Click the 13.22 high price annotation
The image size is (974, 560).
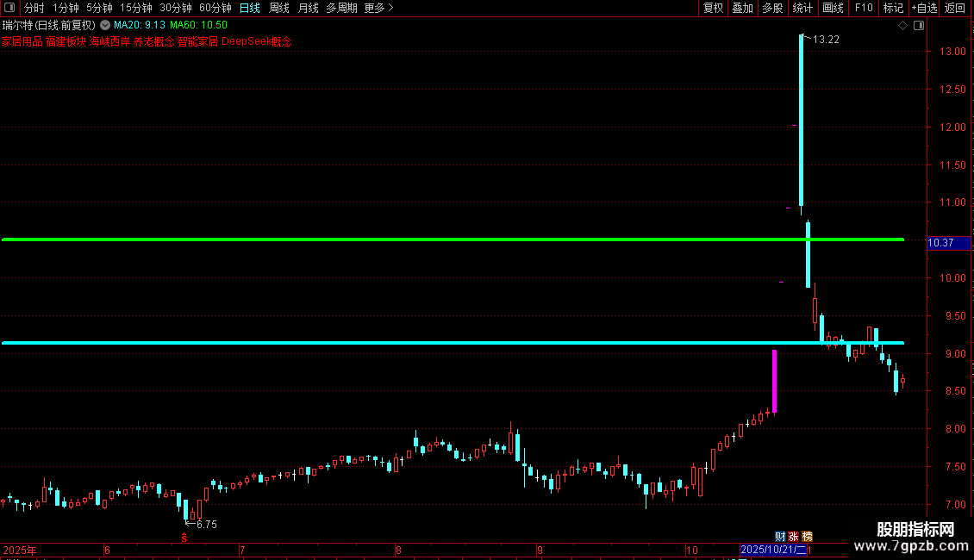pyautogui.click(x=826, y=40)
